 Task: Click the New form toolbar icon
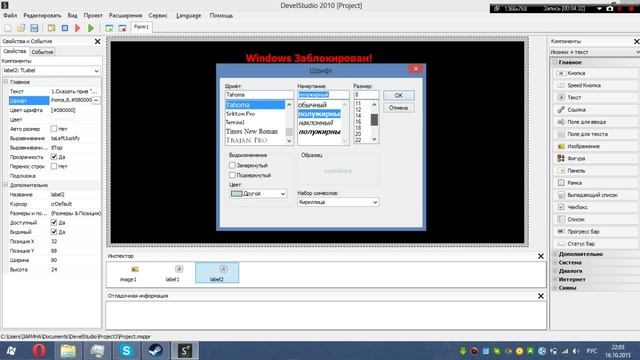click(x=109, y=28)
